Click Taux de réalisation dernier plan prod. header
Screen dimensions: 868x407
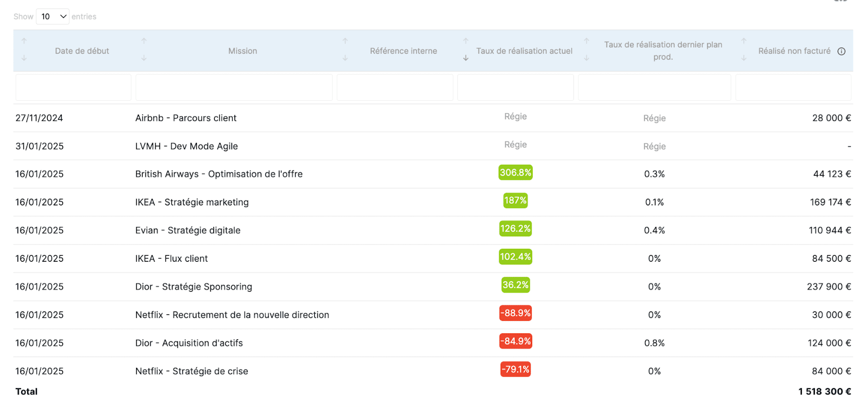tap(663, 51)
